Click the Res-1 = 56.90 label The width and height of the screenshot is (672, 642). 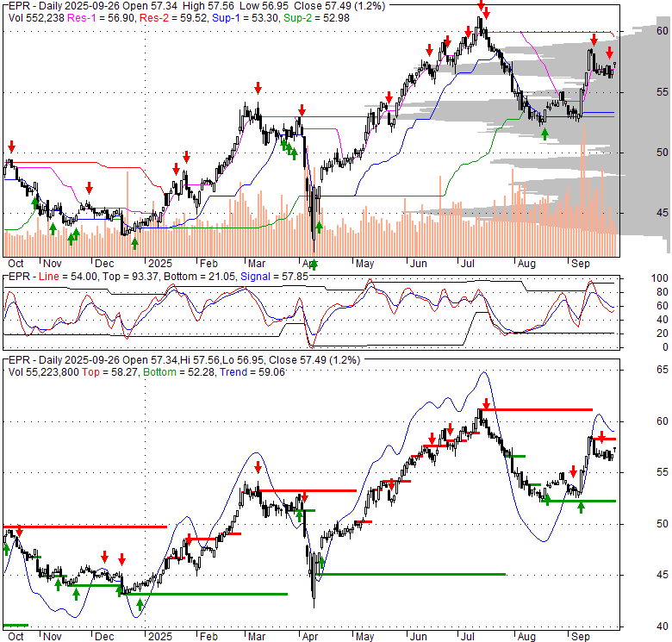(102, 18)
